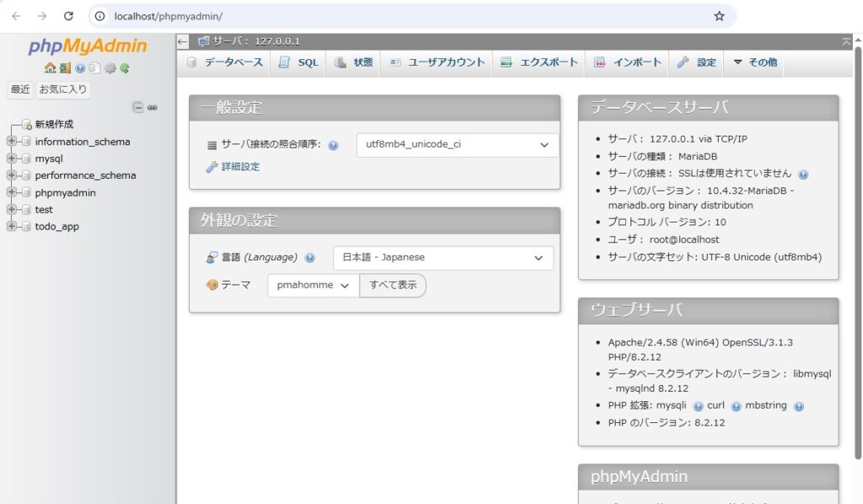Click the お気に入り favorites button
The height and width of the screenshot is (504, 863).
(62, 89)
